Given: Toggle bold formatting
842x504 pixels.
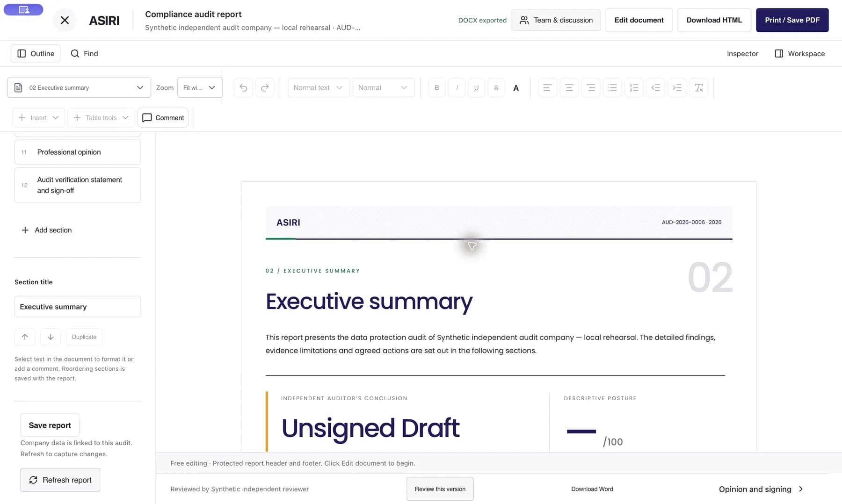Looking at the screenshot, I should click(436, 87).
